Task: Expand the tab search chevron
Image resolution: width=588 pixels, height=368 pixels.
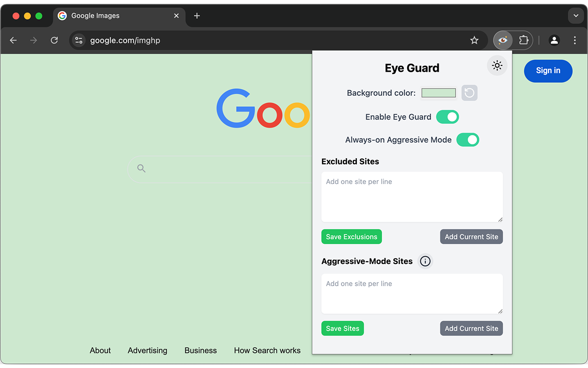Action: [x=576, y=16]
